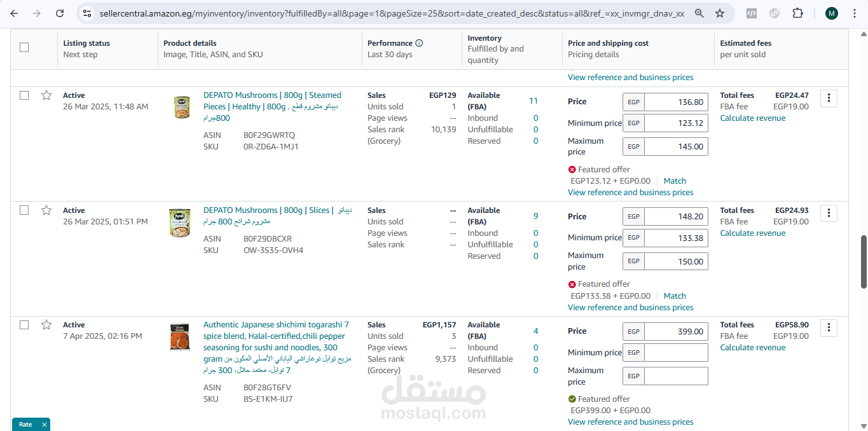Open actions menu for shichimi togarashi row
868x431 pixels.
pyautogui.click(x=829, y=327)
